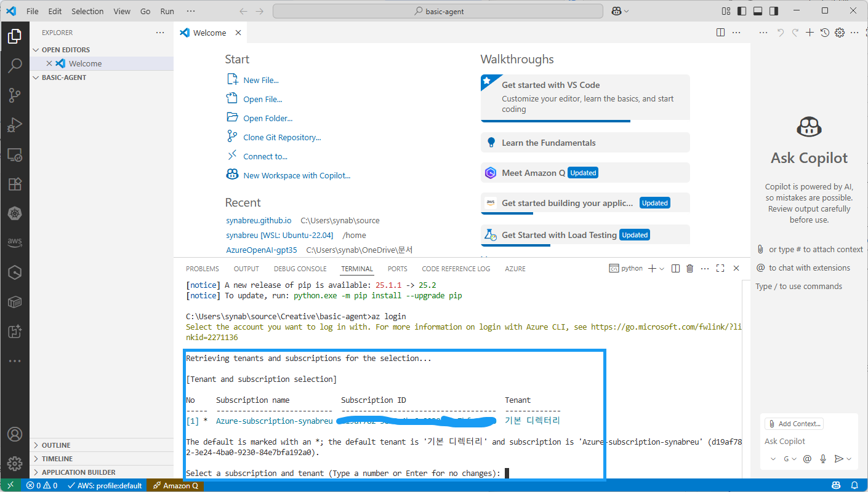
Task: Open the Amazon Q hexagon icon in activity bar
Action: (x=15, y=272)
